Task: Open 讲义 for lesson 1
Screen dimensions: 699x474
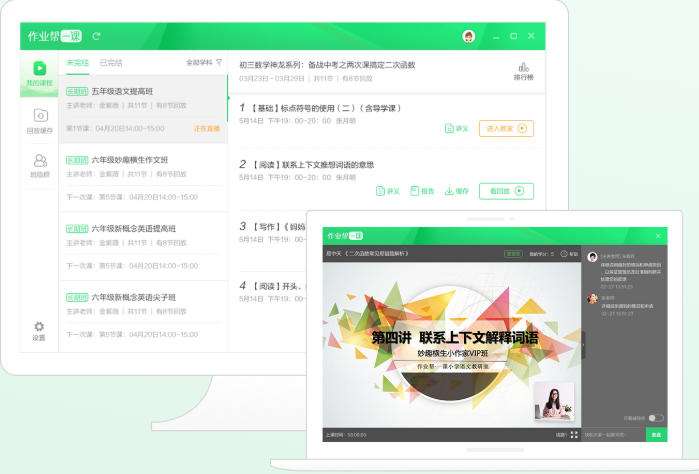Action: coord(456,128)
